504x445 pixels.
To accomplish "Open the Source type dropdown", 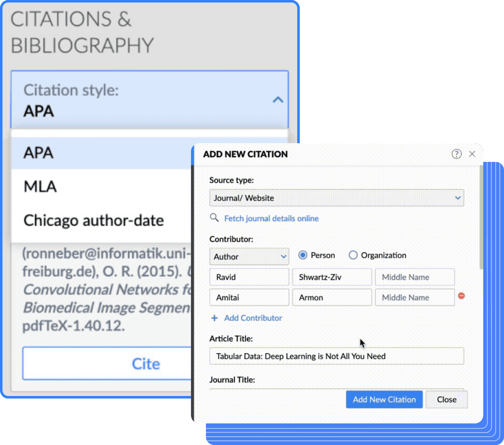I will [336, 198].
